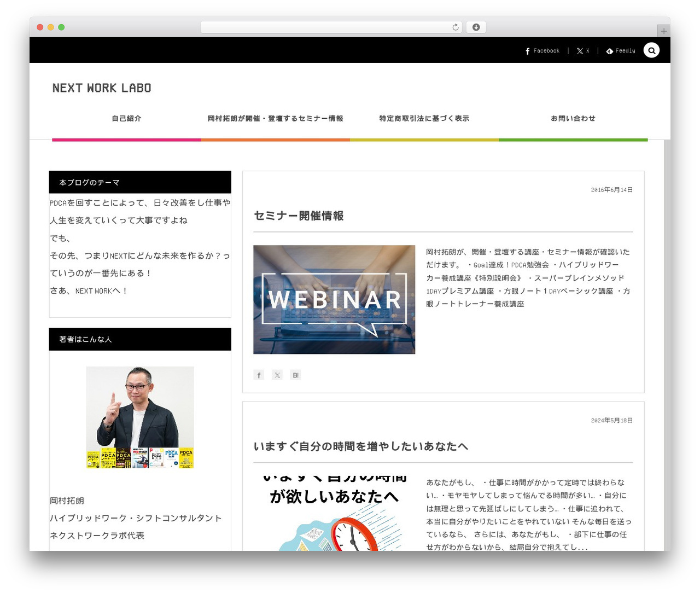Screen dimensions: 700x593
Task: Open 特定商取引法に基づく表示 menu item
Action: click(x=424, y=118)
